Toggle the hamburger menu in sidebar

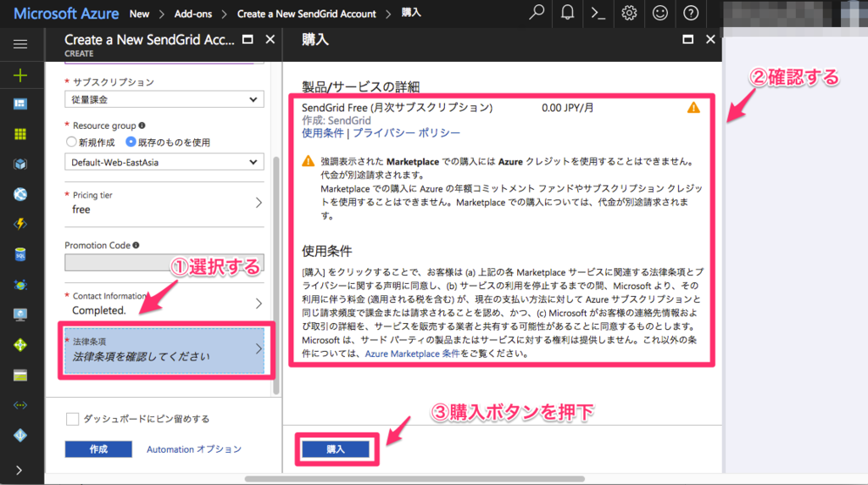20,44
